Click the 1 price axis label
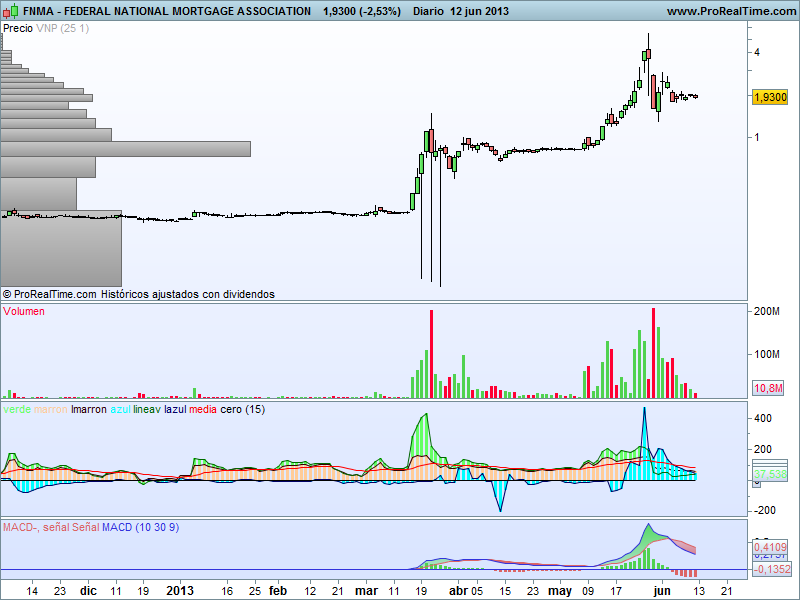Image resolution: width=800 pixels, height=600 pixels. click(757, 137)
